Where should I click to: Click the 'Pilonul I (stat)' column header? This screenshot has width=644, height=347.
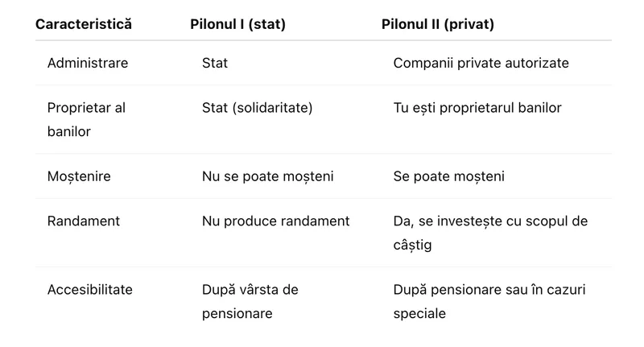[x=237, y=24]
